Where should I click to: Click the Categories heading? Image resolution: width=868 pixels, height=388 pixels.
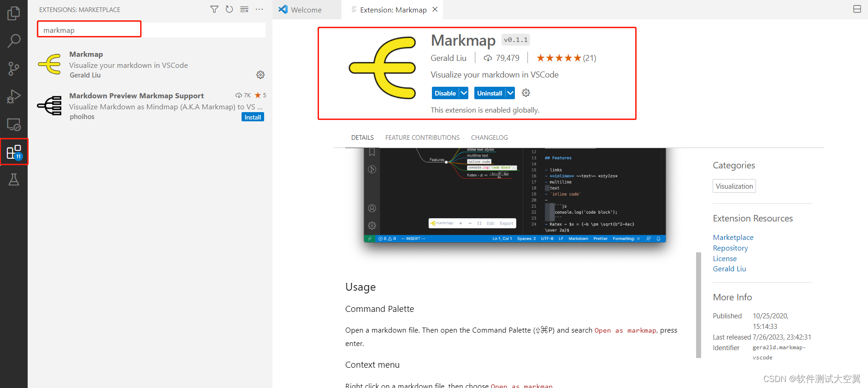(734, 165)
